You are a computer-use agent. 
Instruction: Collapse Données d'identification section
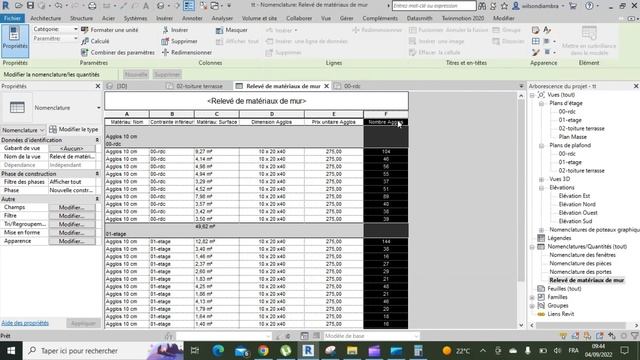click(x=97, y=140)
